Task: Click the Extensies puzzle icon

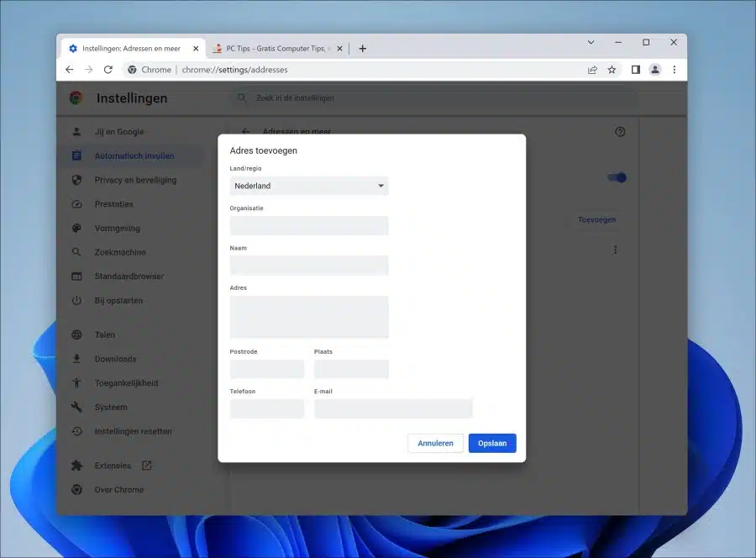Action: point(76,466)
